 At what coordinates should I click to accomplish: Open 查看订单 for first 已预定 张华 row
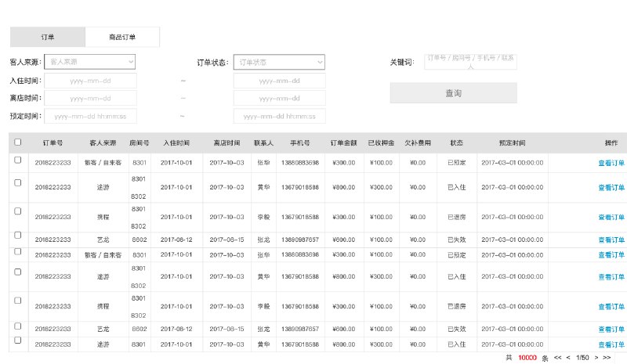pos(611,163)
